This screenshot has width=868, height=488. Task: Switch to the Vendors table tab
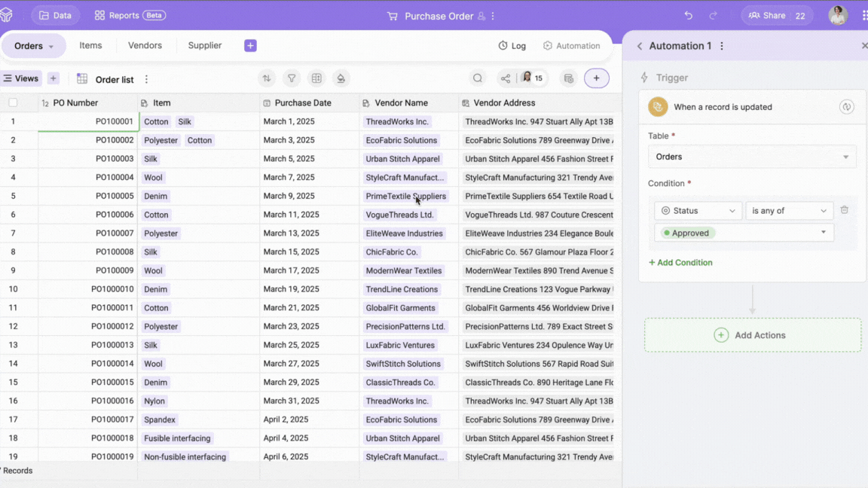coord(145,45)
